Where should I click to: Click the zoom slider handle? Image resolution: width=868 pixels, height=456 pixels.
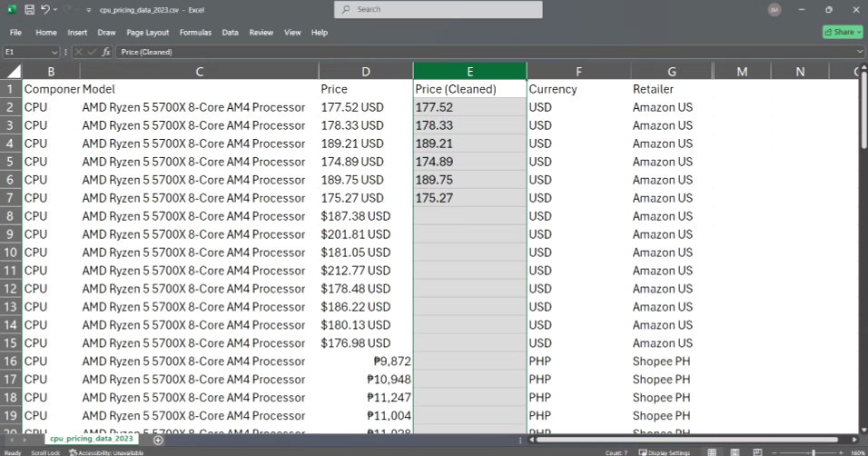[x=814, y=452]
